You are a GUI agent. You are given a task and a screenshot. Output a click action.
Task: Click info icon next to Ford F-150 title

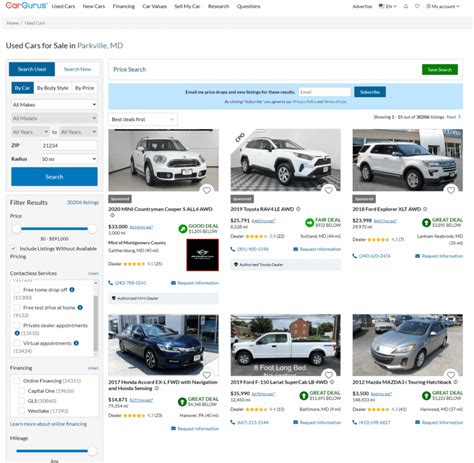pyautogui.click(x=332, y=382)
